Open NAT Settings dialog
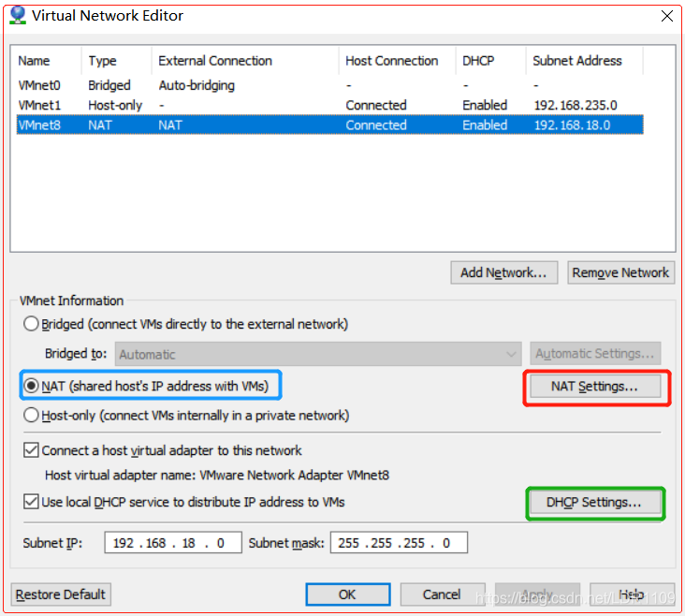Screen dimensions: 685x616 point(595,387)
